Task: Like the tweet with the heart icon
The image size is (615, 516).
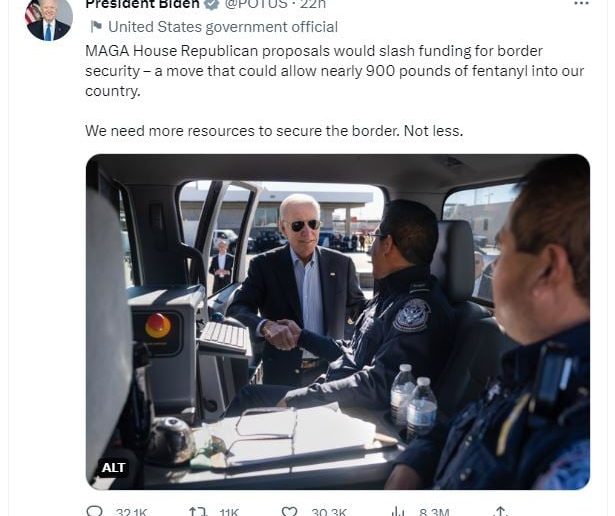Action: 290,511
